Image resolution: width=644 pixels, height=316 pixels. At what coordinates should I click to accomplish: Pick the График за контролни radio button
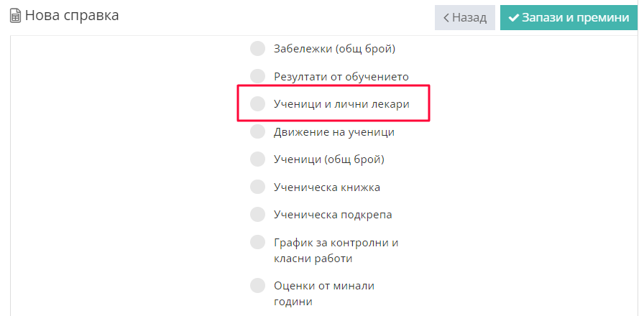pos(257,242)
